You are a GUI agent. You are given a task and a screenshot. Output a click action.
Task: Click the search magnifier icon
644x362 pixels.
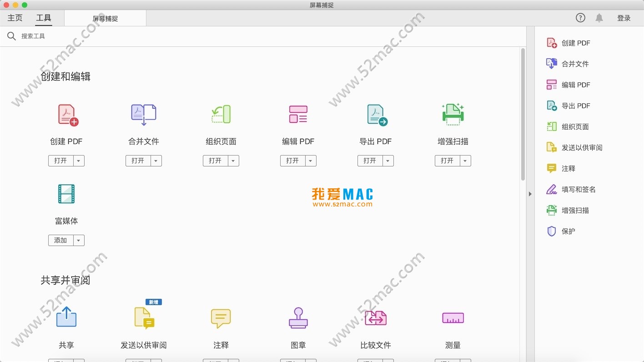click(x=12, y=36)
